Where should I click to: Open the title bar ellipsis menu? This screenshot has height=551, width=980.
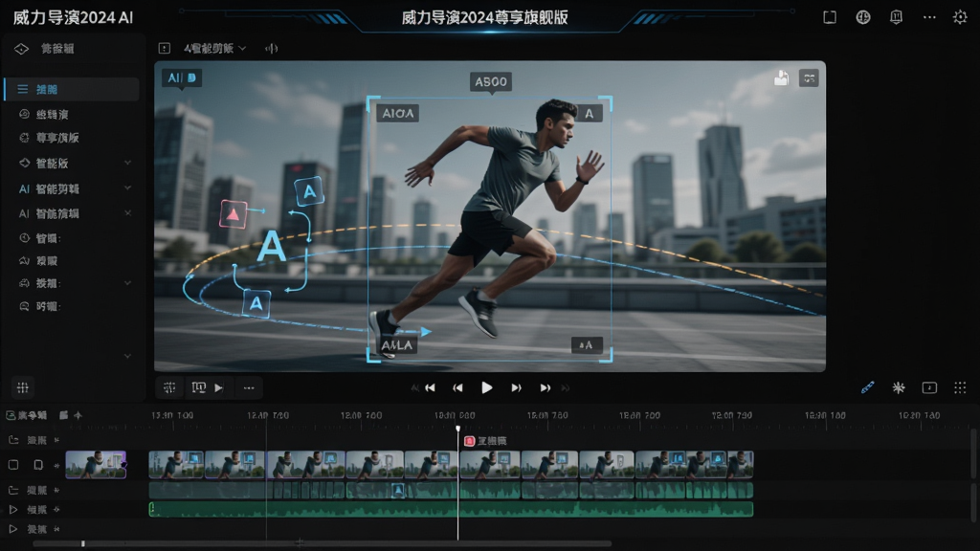[929, 17]
